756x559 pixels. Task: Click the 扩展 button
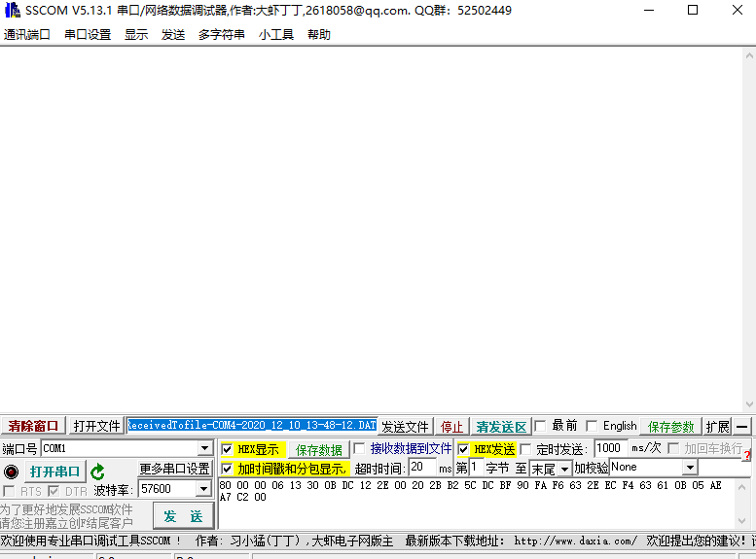pyautogui.click(x=717, y=427)
